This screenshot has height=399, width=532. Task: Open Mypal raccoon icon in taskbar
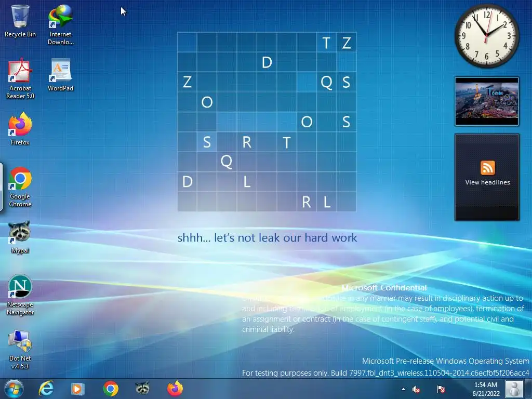(142, 388)
